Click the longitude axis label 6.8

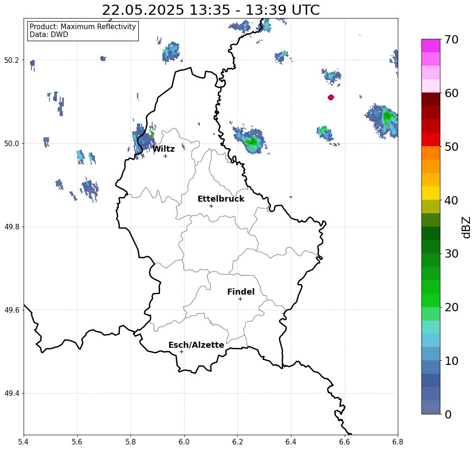click(398, 442)
